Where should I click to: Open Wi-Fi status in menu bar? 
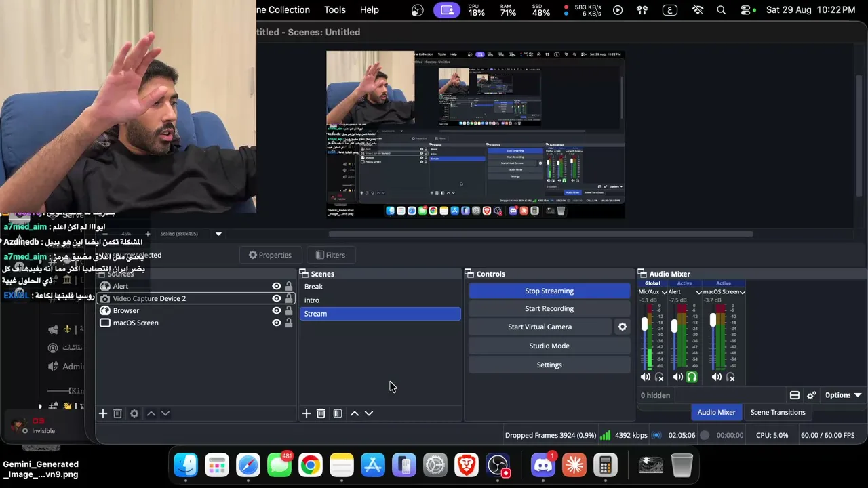click(x=698, y=10)
